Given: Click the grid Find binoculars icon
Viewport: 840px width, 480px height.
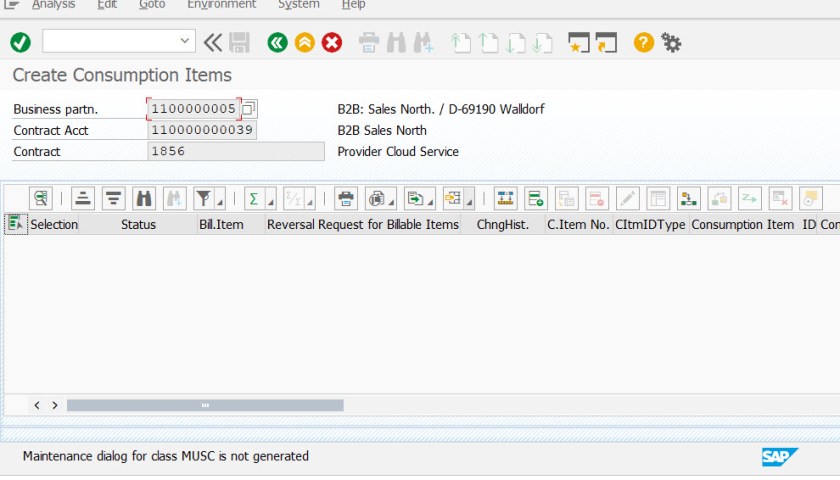Looking at the screenshot, I should coord(144,199).
